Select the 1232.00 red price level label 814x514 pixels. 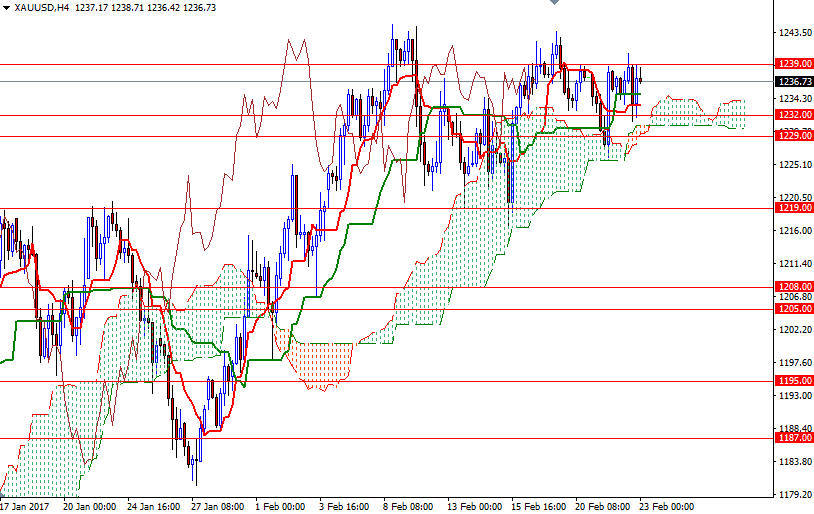793,116
